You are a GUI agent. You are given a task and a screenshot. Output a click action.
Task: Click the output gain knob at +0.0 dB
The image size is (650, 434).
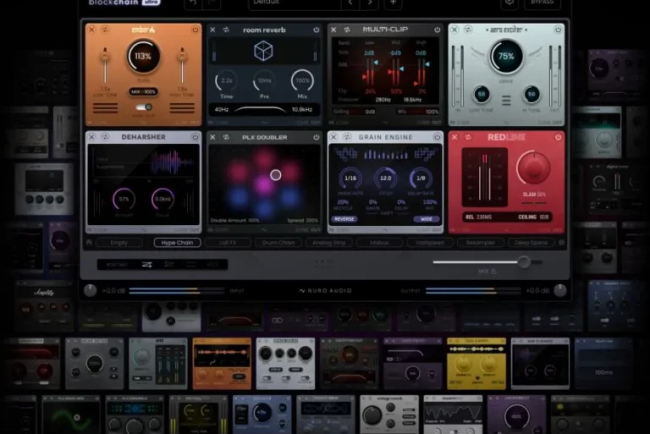click(x=560, y=291)
